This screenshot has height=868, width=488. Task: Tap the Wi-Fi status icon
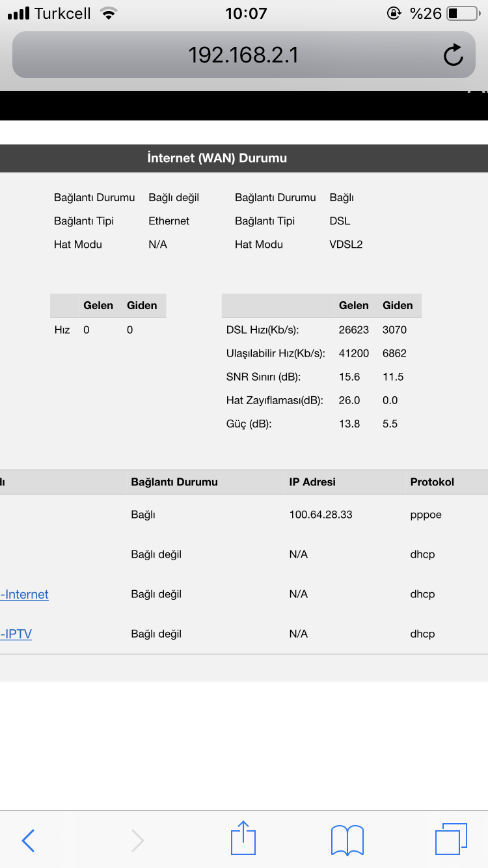[109, 13]
